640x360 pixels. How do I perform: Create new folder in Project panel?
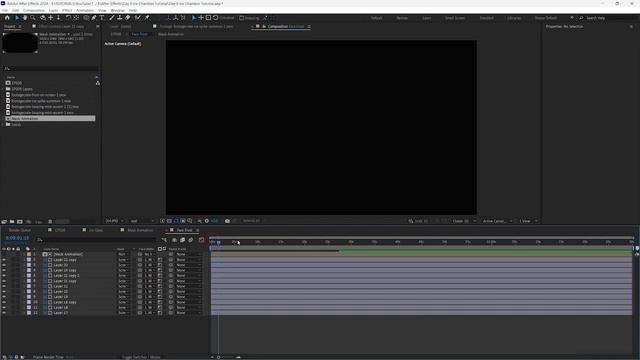12,222
